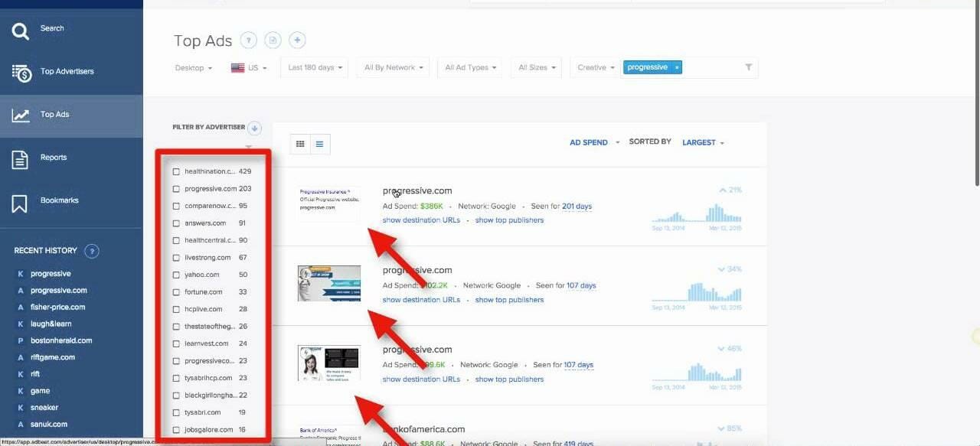Open the Progressive Insurance text ad thumbnail

(329, 203)
